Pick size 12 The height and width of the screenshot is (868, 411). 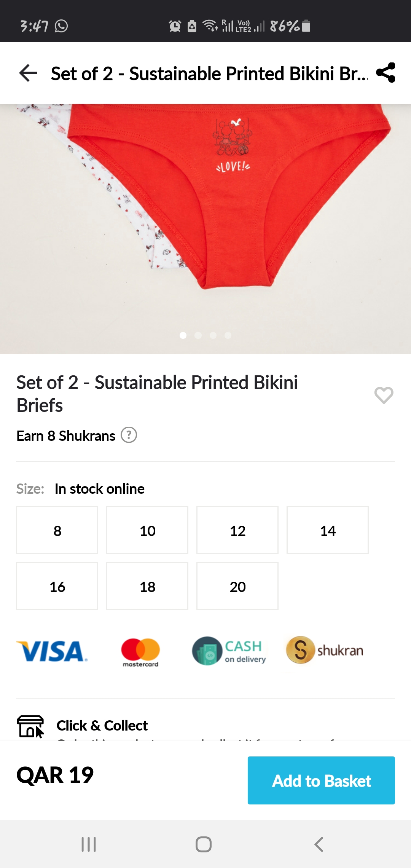pos(237,530)
